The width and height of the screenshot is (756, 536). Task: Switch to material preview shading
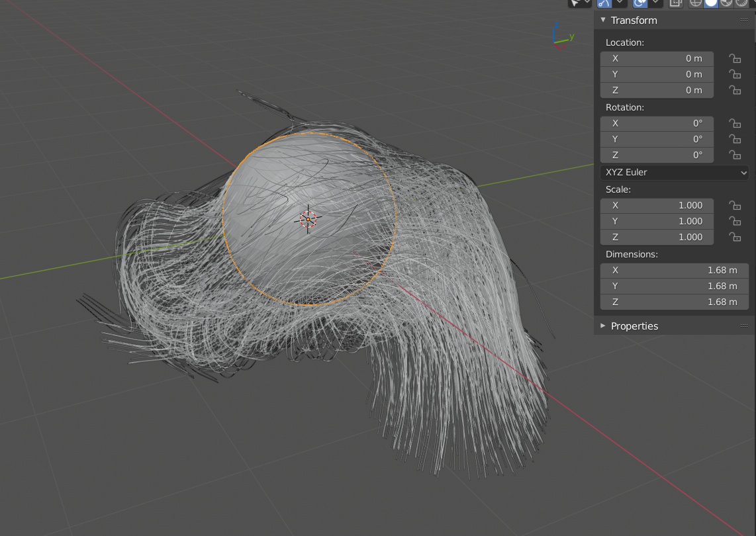(726, 3)
